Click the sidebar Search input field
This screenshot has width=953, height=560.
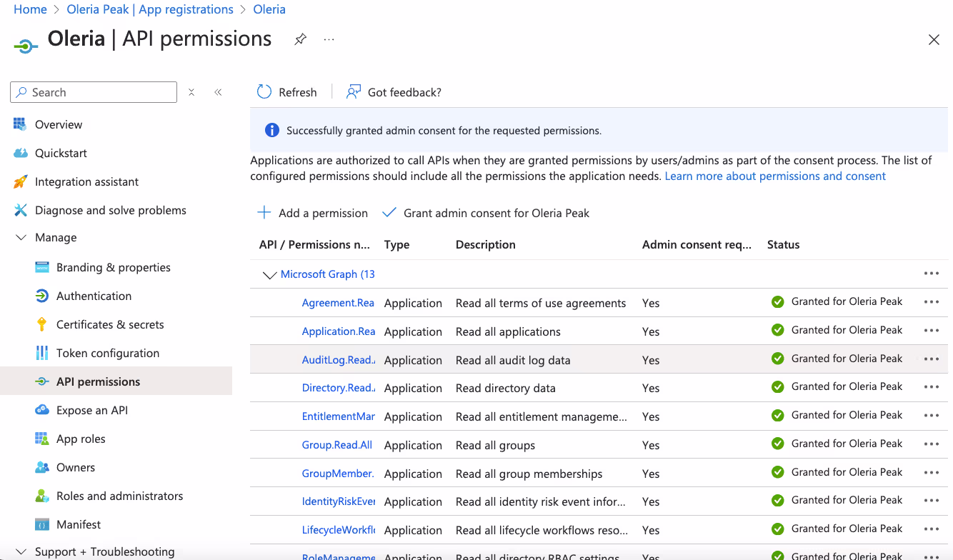(x=94, y=92)
